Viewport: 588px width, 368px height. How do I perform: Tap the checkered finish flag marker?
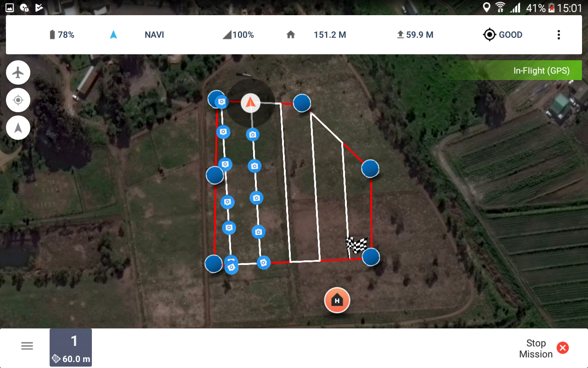(x=356, y=245)
